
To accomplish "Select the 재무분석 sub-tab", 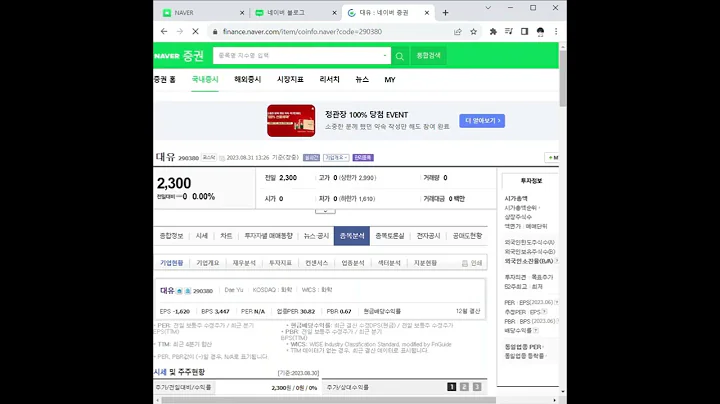I will click(x=244, y=263).
